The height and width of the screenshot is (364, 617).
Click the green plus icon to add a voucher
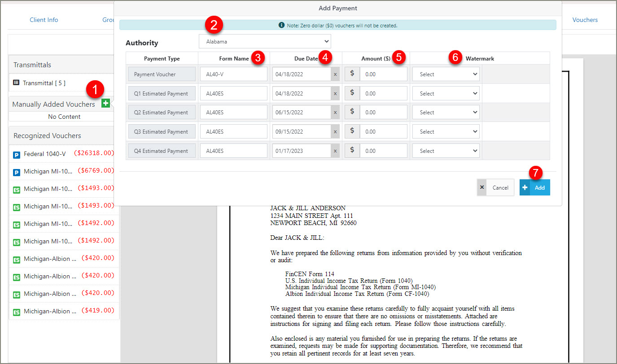tap(105, 104)
